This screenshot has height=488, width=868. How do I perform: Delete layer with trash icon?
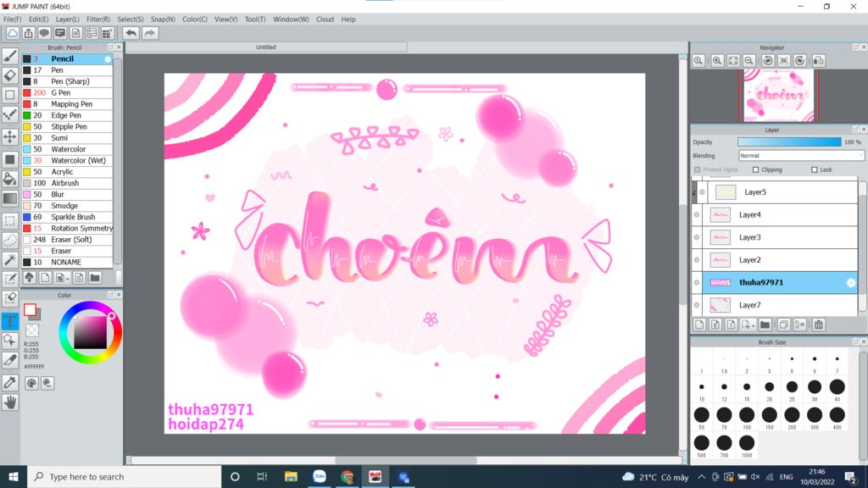pos(819,324)
